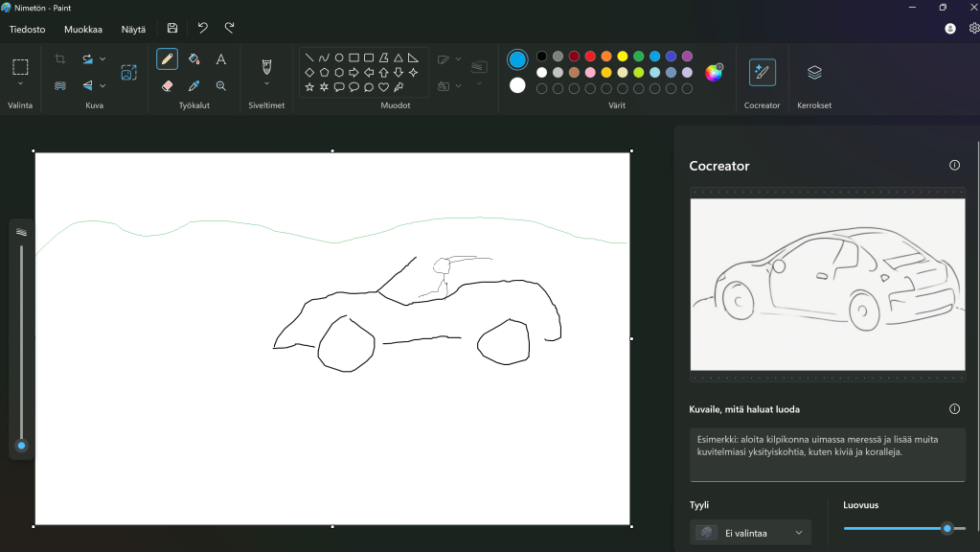
Task: Open the Näytä menu
Action: (133, 29)
